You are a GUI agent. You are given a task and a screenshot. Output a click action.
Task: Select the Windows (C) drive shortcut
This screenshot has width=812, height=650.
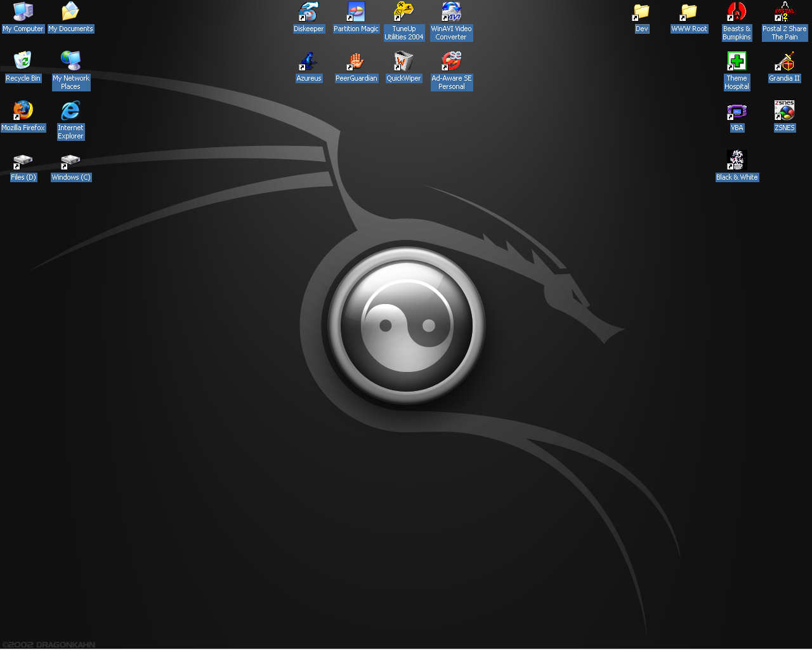point(70,161)
